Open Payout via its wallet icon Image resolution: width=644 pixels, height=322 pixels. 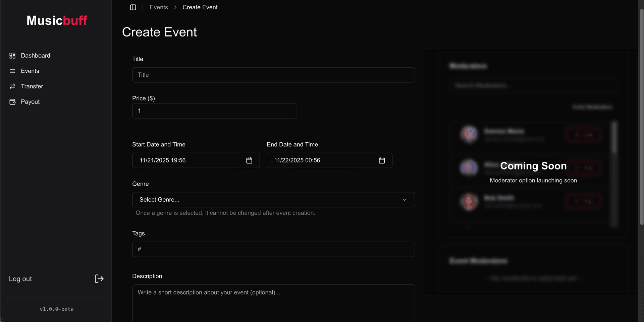pos(12,102)
